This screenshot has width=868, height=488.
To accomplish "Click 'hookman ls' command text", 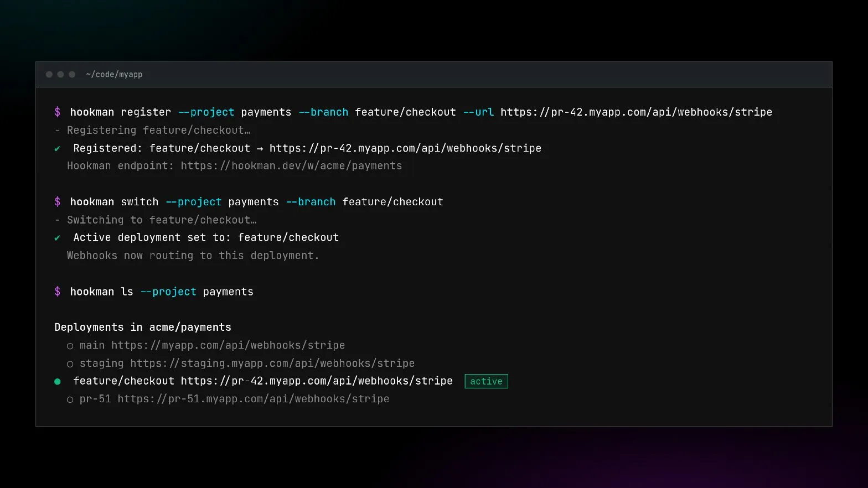I will point(102,292).
